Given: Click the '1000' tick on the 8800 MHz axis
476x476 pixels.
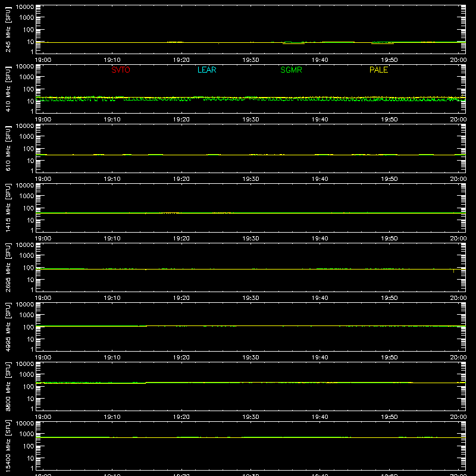Looking at the screenshot, I should pos(27,374).
